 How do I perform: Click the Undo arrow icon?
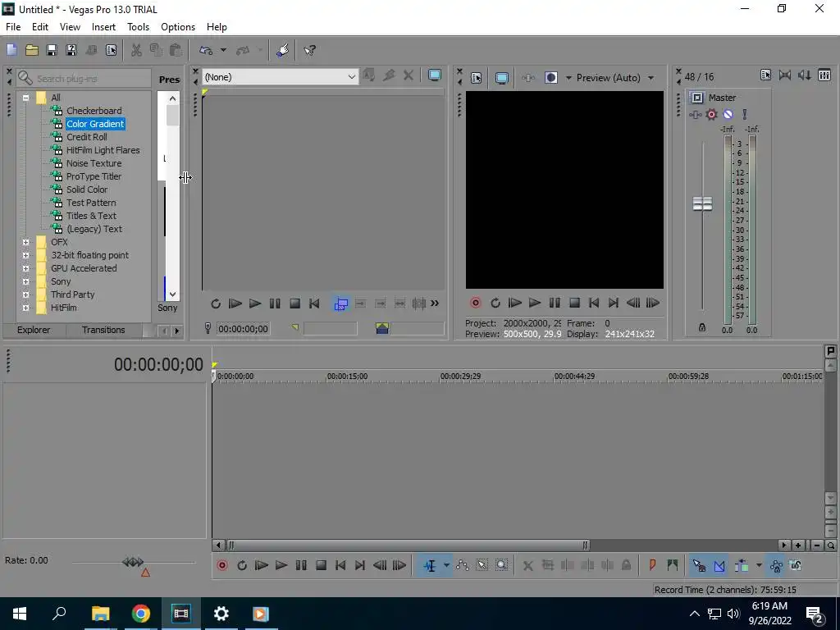pyautogui.click(x=206, y=50)
